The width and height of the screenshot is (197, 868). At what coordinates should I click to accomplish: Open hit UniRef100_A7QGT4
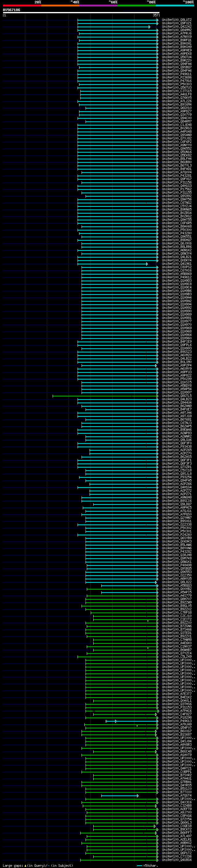click(x=177, y=796)
